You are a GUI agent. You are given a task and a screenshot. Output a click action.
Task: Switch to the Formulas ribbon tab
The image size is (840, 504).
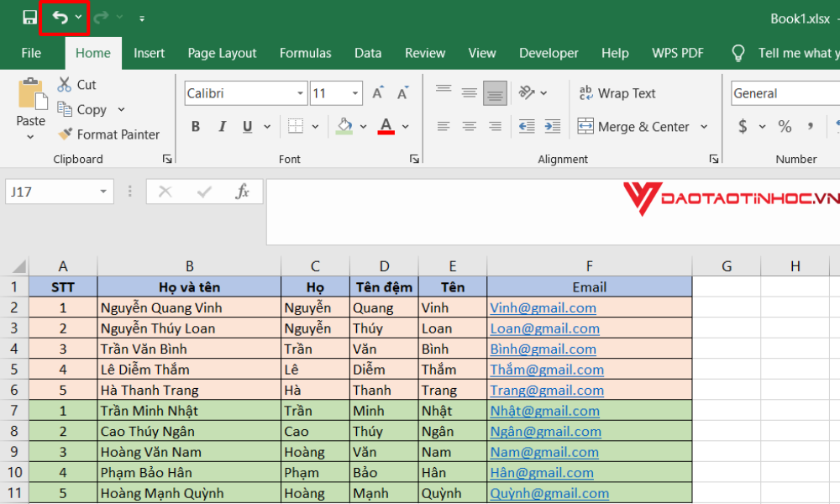305,53
